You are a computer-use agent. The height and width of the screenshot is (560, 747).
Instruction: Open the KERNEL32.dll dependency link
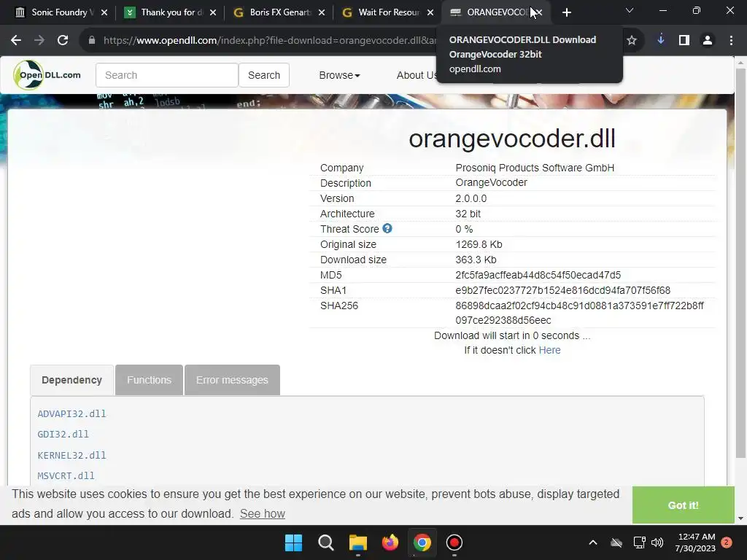(72, 455)
